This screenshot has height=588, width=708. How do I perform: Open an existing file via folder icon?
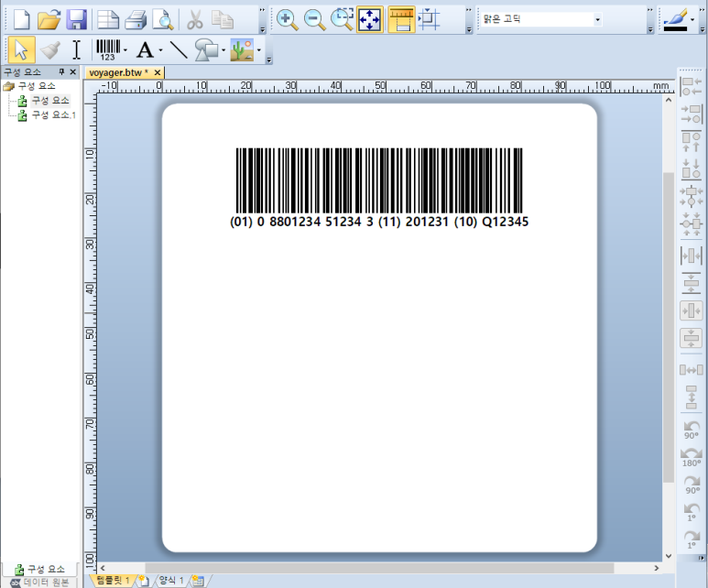coord(49,20)
